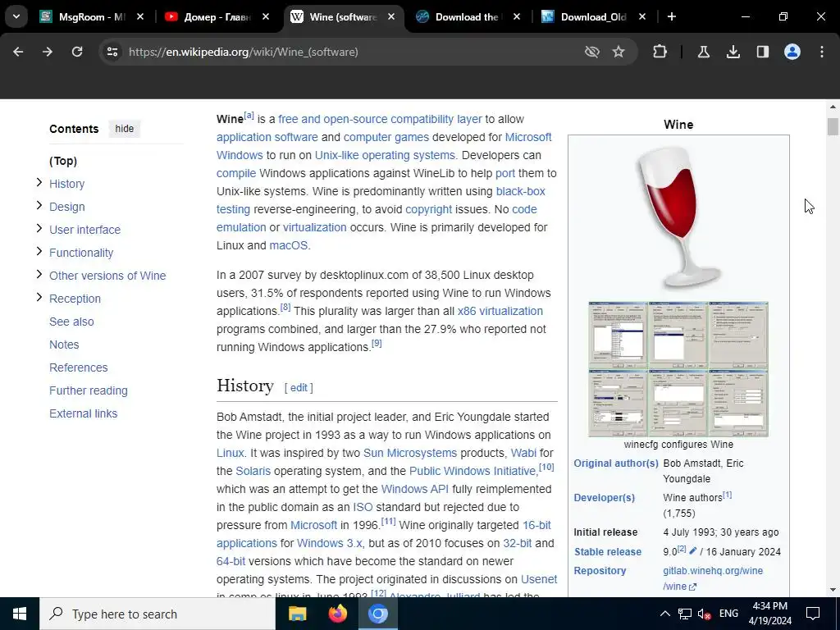This screenshot has width=840, height=630.
Task: Go to See also in Contents
Action: pyautogui.click(x=71, y=322)
